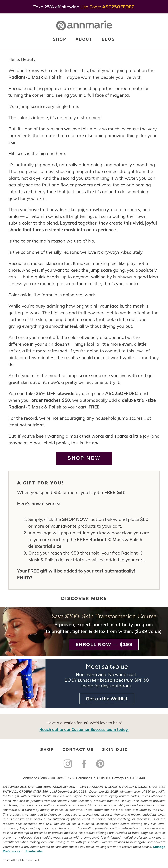Click ENROLL NOW — $199 button
This screenshot has height=868, width=168.
[104, 644]
